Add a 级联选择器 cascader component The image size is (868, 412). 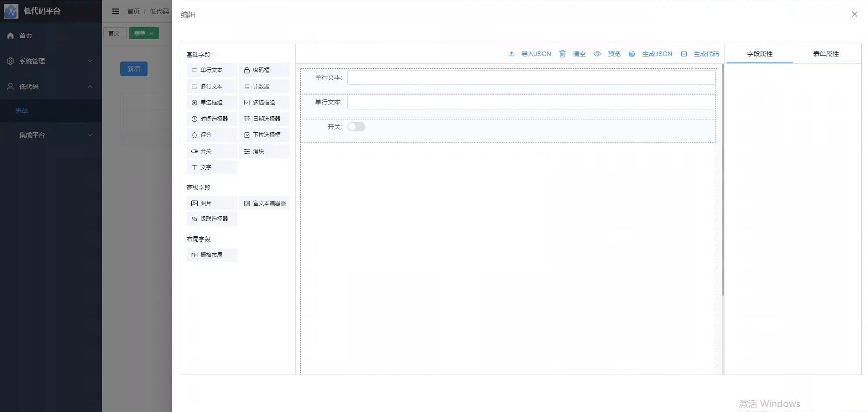tap(212, 219)
